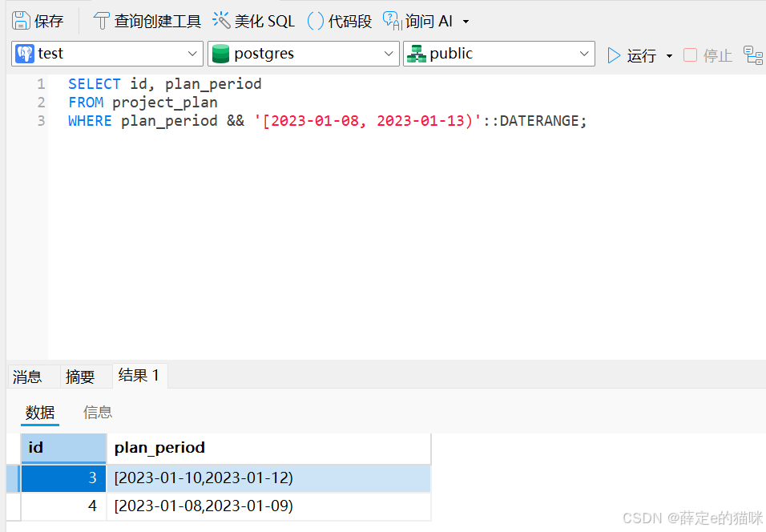Click the explain plan icon beside Stop
This screenshot has height=532, width=766.
753,55
